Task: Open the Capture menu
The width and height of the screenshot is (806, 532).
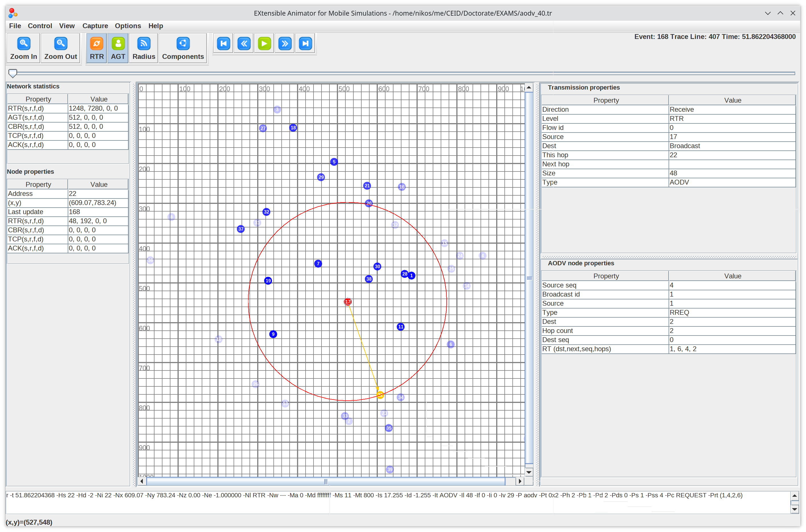Action: click(95, 26)
